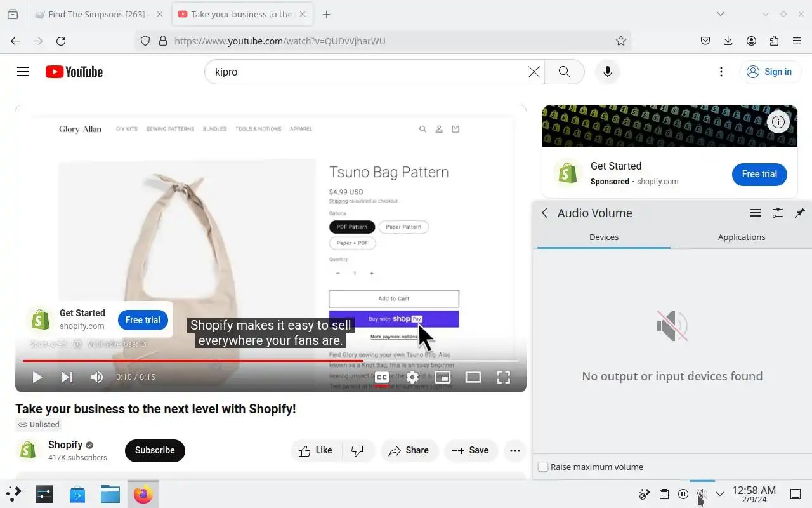Viewport: 812px width, 508px height.
Task: Switch player to theater mode
Action: [x=473, y=377]
